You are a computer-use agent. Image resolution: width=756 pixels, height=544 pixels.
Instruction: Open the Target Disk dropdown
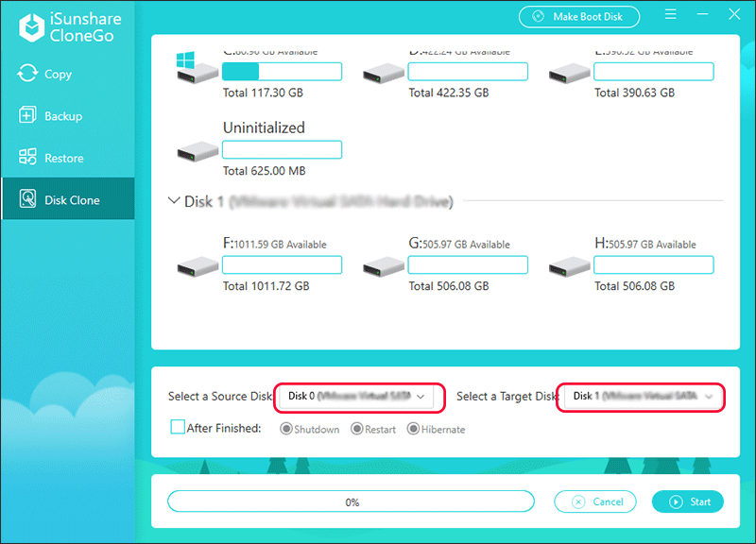[x=641, y=397]
